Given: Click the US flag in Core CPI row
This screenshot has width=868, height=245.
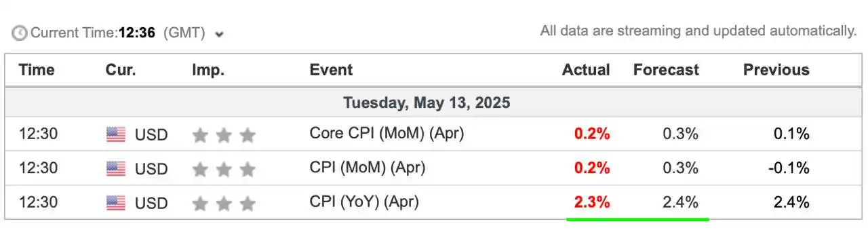Looking at the screenshot, I should [116, 135].
